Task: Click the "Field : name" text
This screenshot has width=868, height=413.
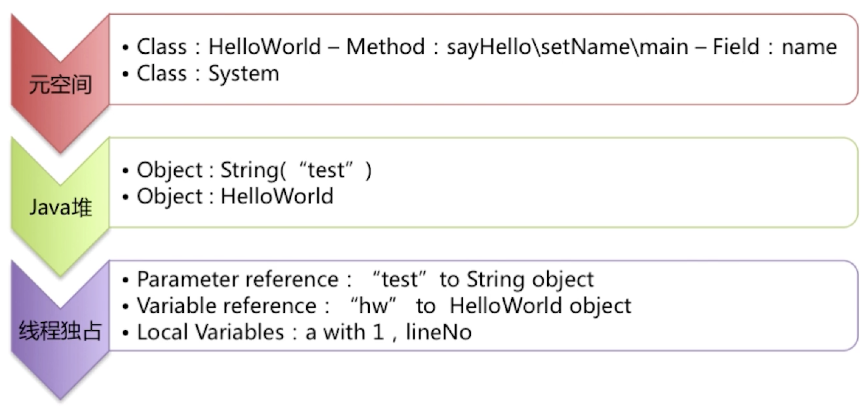Action: (x=774, y=46)
